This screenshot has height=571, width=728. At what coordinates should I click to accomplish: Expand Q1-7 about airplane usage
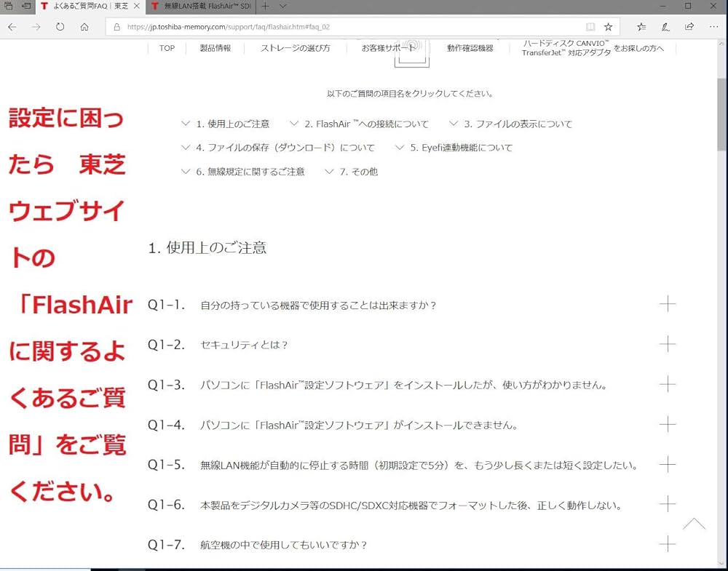668,543
